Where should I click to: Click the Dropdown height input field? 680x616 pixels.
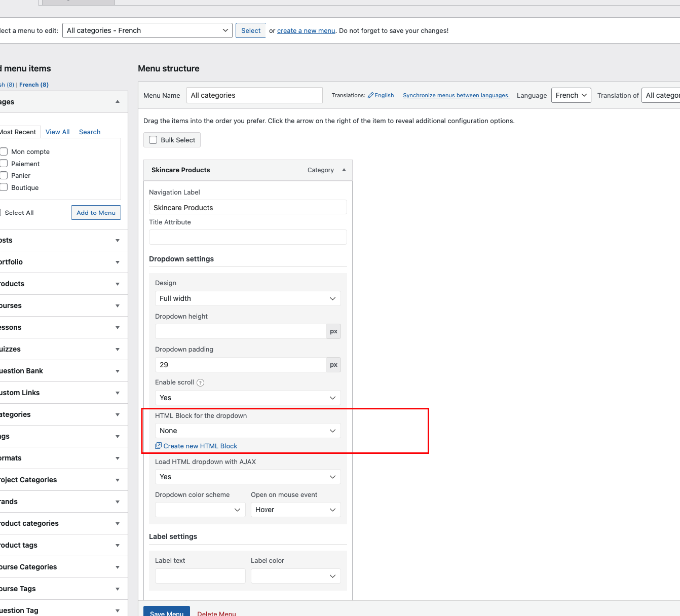point(241,331)
